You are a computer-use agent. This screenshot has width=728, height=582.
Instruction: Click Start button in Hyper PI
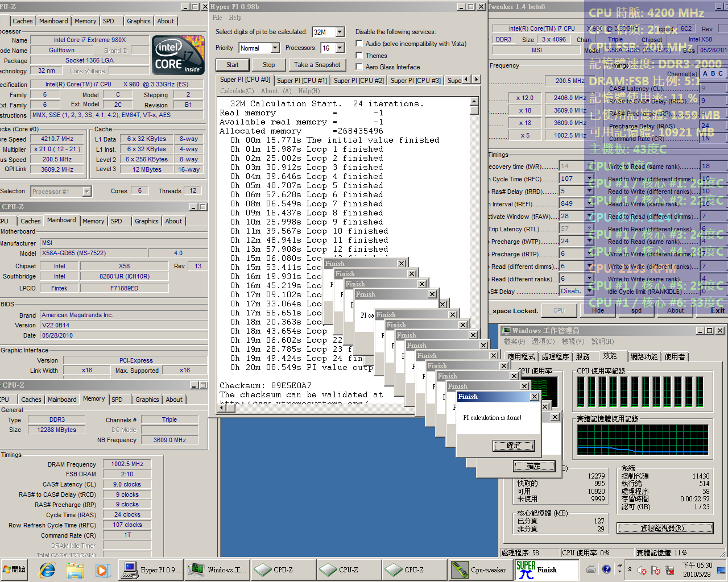tap(233, 65)
